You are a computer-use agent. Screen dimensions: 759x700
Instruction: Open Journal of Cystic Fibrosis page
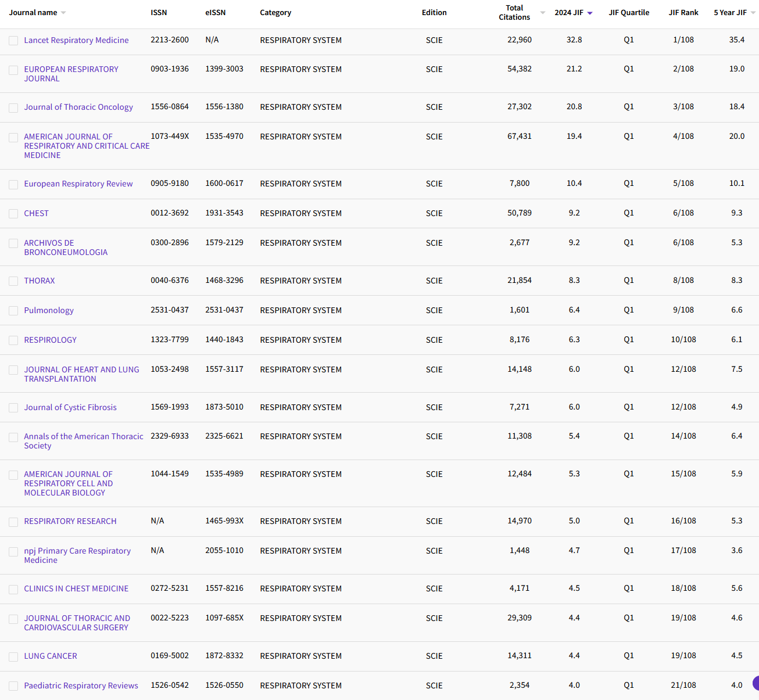click(70, 407)
